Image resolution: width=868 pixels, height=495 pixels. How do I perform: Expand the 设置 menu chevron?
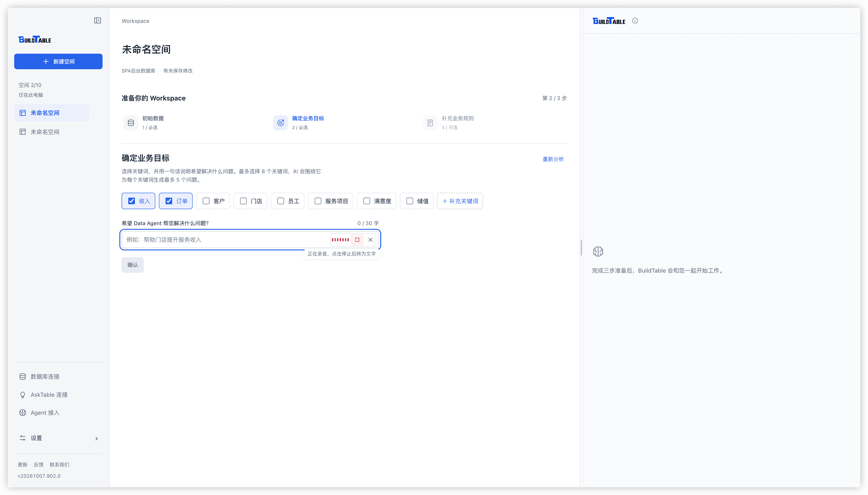(x=96, y=439)
